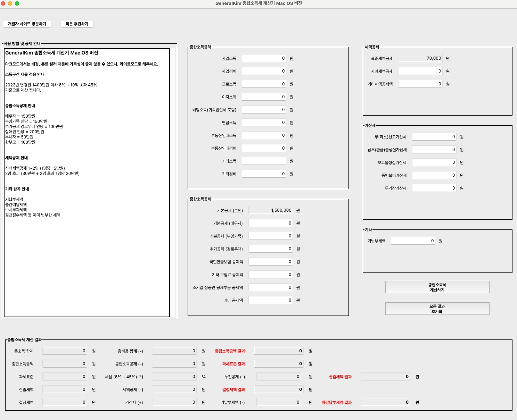The height and width of the screenshot is (420, 517).
Task: Focus the 무기장가산세 input field
Action: (434, 188)
